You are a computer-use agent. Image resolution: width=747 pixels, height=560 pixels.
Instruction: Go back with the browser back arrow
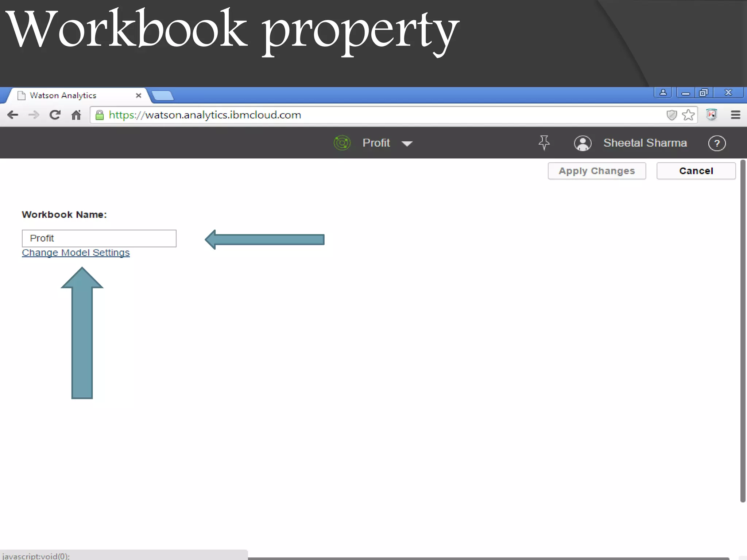[x=13, y=115]
